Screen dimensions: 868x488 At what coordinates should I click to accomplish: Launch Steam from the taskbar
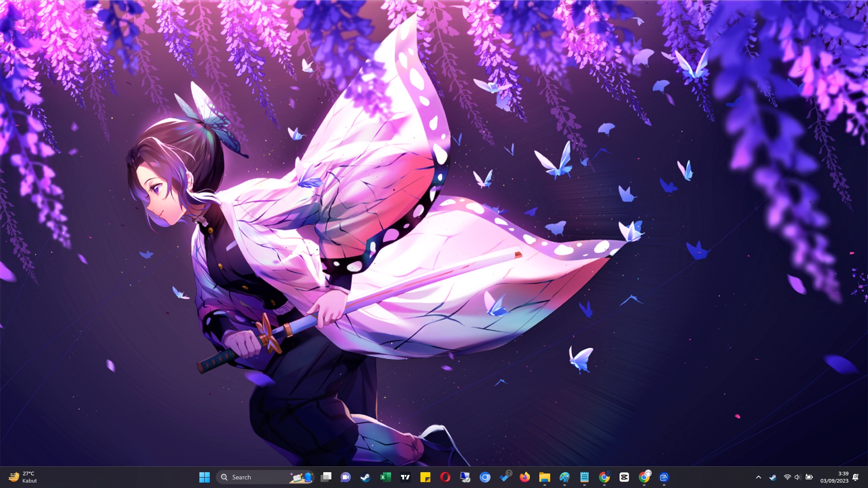[x=365, y=477]
